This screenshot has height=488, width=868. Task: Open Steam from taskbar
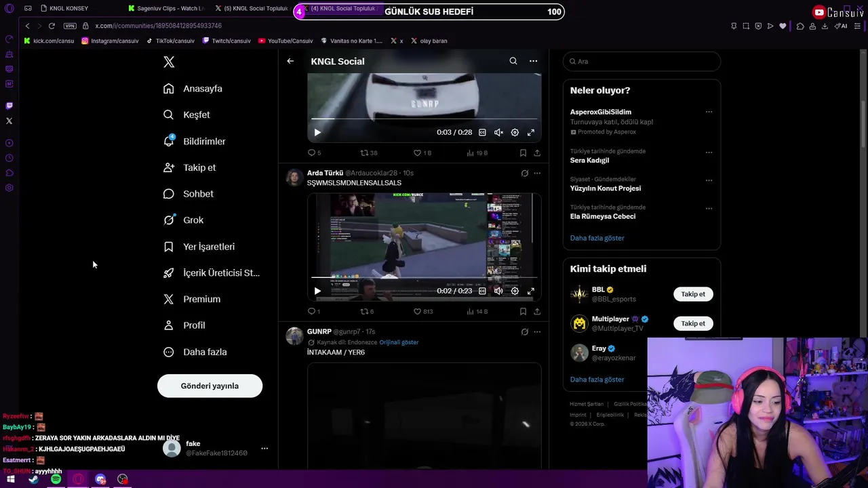click(x=33, y=479)
